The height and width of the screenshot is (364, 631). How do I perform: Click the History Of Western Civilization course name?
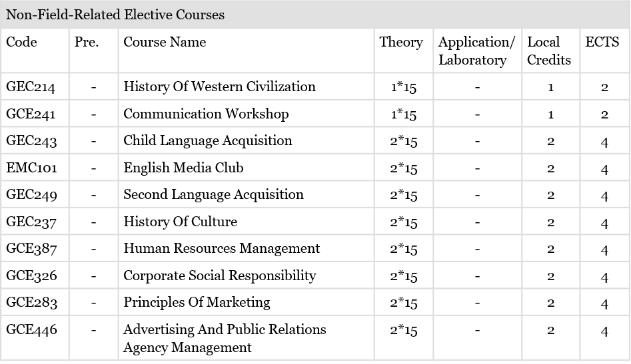(219, 87)
